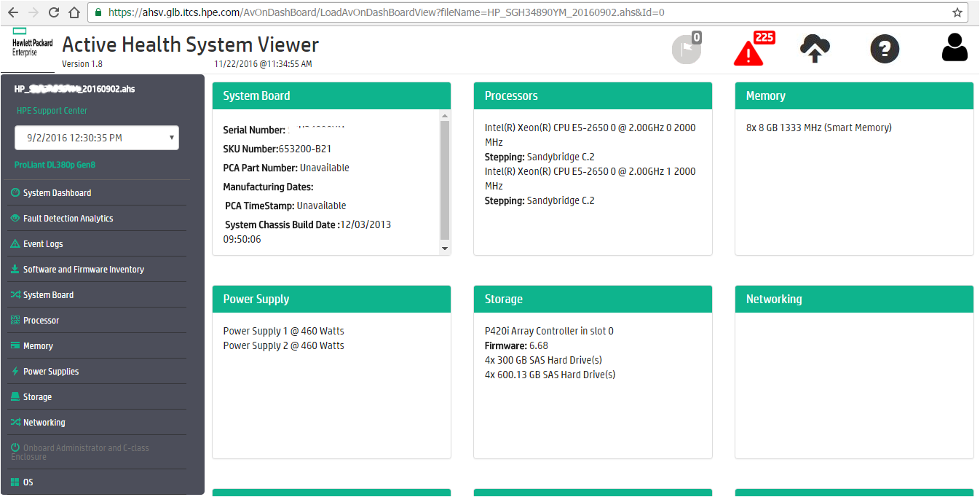Screen dimensions: 980x497
Task: Click the Power Supply 2 @ 460 Watts line
Action: point(283,345)
